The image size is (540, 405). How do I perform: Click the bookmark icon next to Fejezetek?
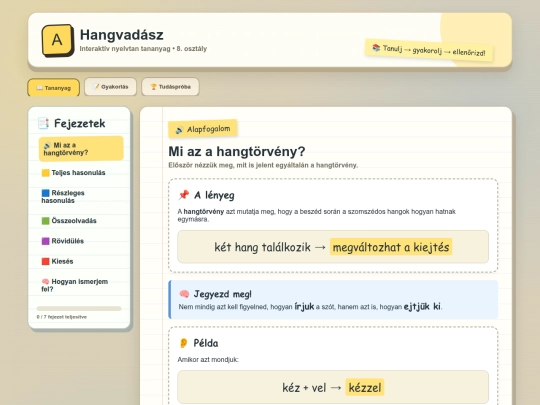(x=43, y=123)
